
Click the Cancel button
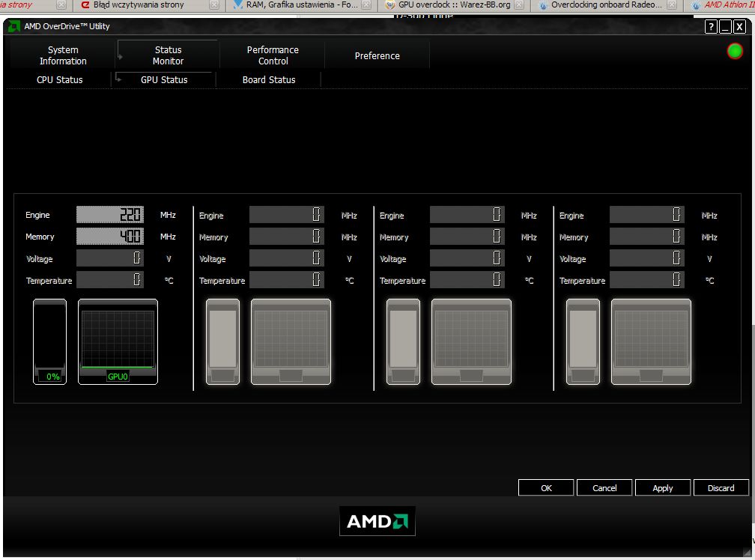(x=604, y=488)
